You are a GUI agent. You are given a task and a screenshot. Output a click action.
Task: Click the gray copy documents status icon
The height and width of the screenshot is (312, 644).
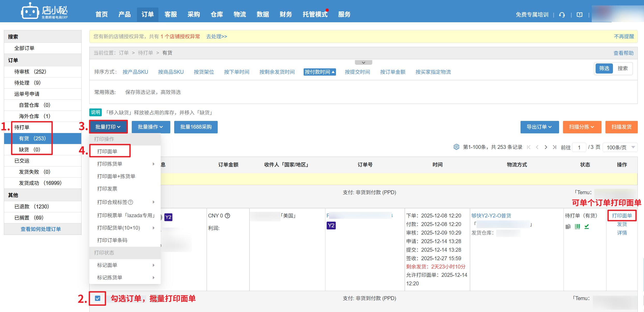coord(568,227)
